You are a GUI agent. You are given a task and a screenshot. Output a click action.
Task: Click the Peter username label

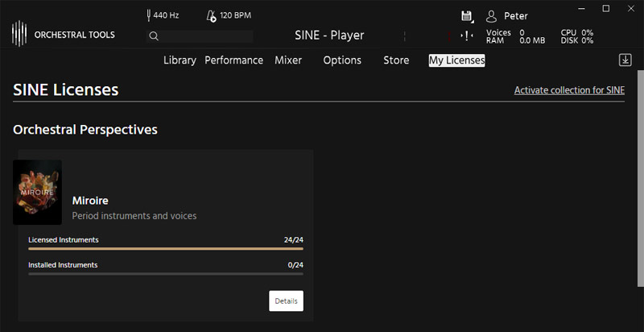pos(516,16)
